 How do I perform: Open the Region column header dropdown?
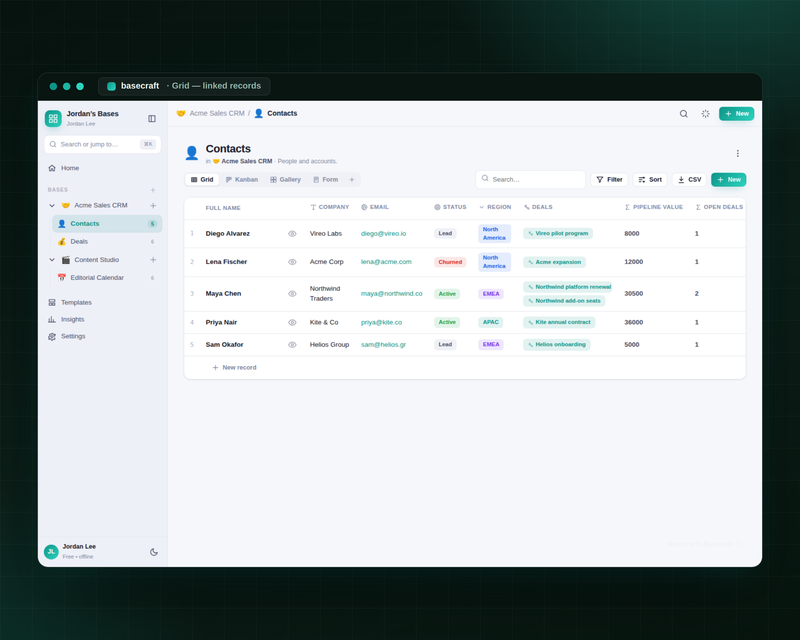coord(495,207)
